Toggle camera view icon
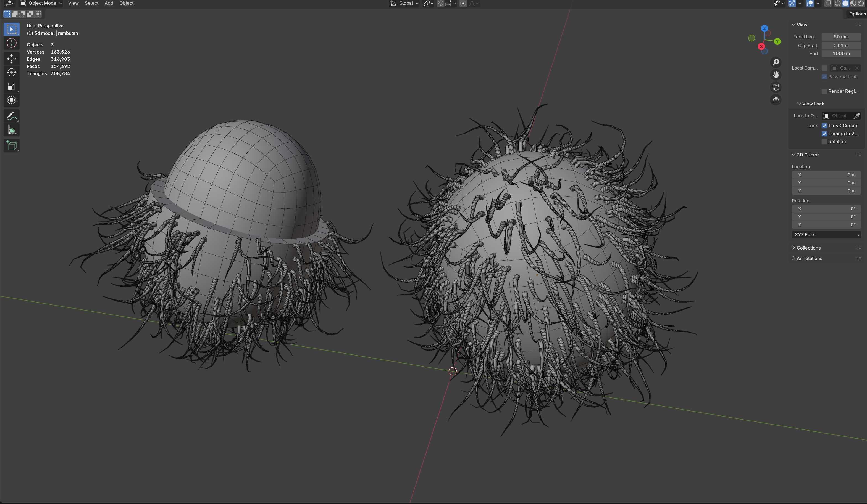Image resolution: width=867 pixels, height=504 pixels. 776,87
